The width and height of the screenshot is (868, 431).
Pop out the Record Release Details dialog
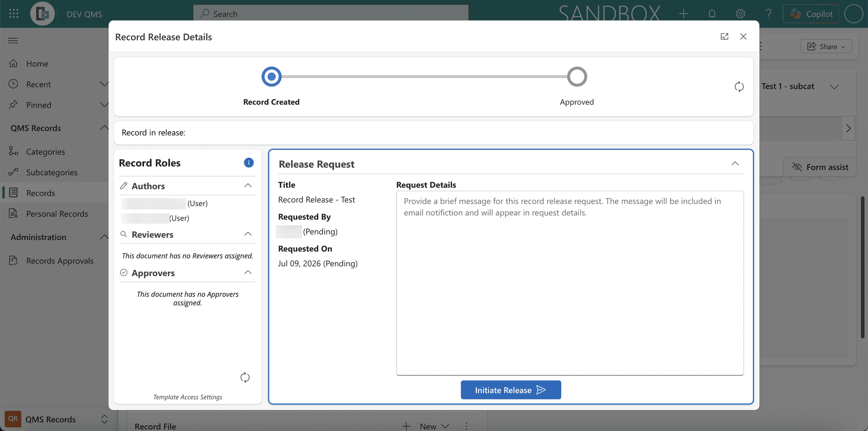[724, 36]
